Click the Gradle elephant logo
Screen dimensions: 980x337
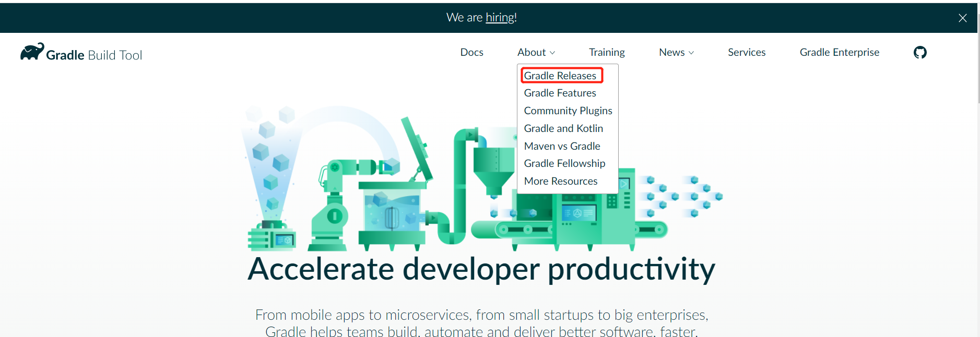[32, 52]
